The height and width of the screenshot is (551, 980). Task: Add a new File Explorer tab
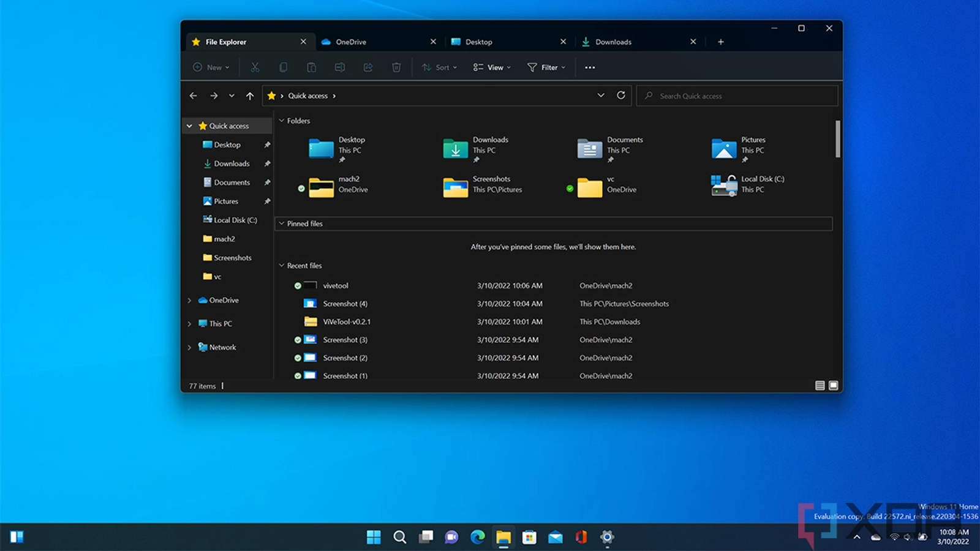click(720, 42)
